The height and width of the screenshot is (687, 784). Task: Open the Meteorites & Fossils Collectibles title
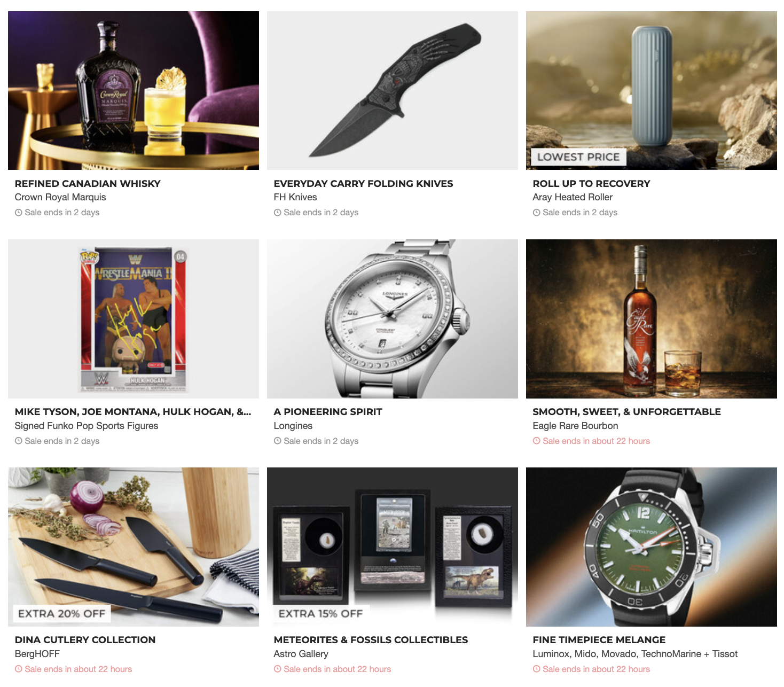(x=371, y=640)
